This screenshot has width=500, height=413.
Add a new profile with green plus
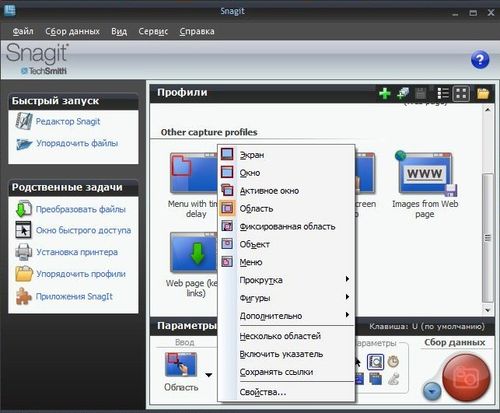385,94
